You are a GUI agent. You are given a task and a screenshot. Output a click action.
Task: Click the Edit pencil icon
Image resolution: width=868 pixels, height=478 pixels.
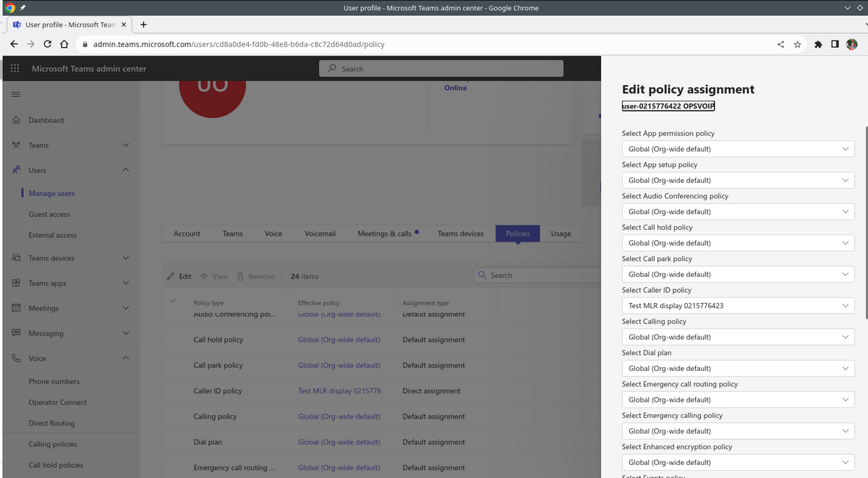pos(171,276)
